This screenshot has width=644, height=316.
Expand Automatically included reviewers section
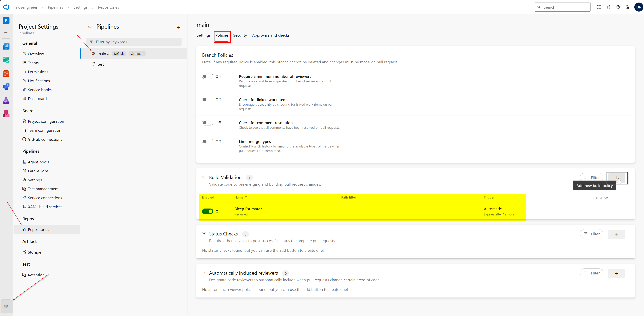(204, 272)
